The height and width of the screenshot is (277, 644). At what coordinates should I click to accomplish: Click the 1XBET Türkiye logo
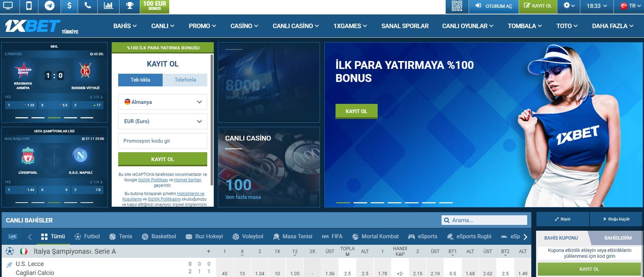click(41, 26)
